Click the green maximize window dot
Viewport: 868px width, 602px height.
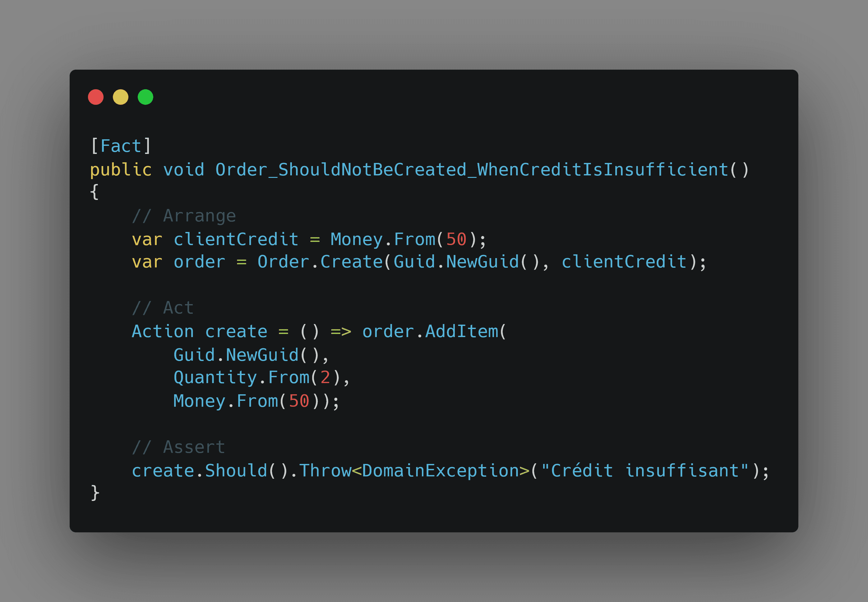click(x=145, y=97)
